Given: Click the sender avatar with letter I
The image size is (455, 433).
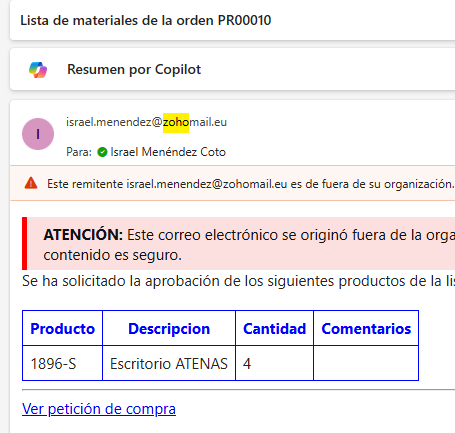Looking at the screenshot, I should pos(38,134).
